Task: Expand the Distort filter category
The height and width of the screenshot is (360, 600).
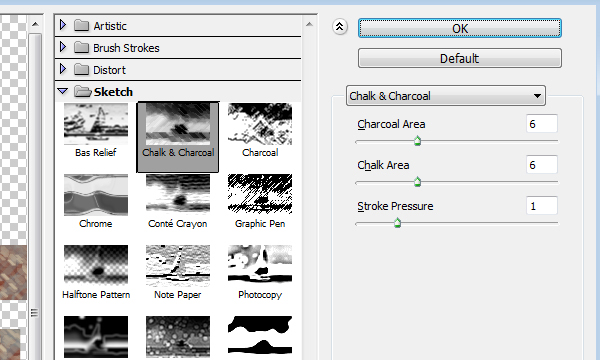Action: pyautogui.click(x=63, y=69)
